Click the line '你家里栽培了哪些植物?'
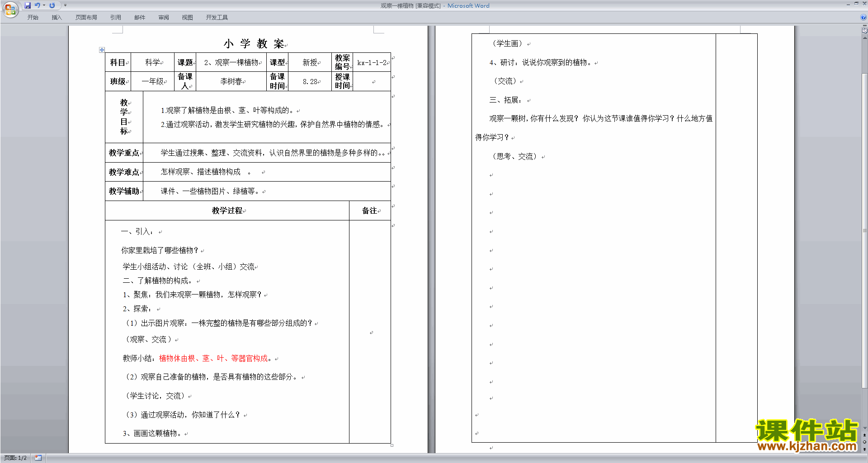Screen dimensions: 868x463 (160, 250)
